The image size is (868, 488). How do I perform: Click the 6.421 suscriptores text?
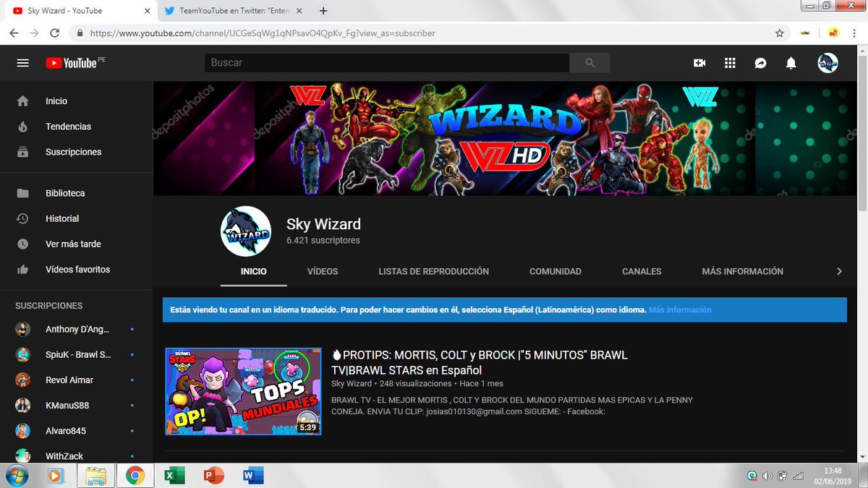[323, 241]
